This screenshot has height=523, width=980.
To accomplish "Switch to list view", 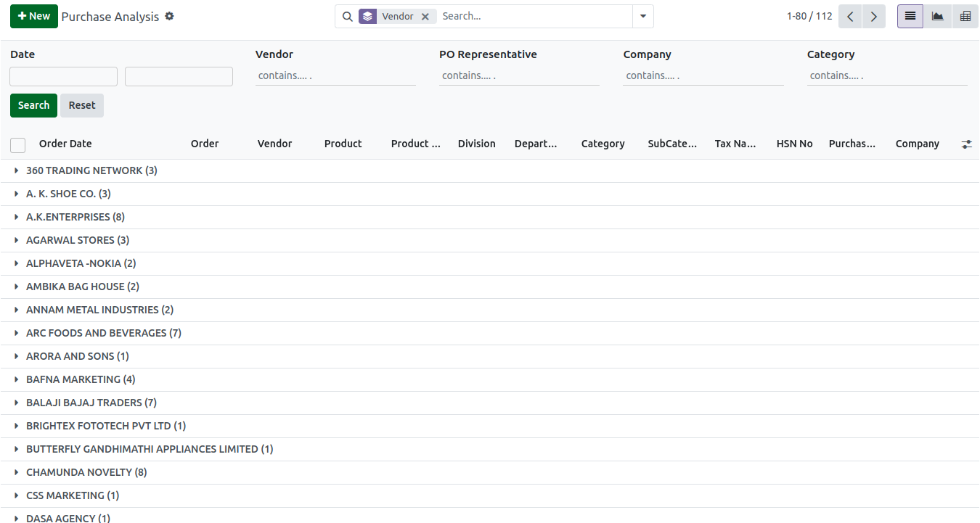I will [910, 17].
